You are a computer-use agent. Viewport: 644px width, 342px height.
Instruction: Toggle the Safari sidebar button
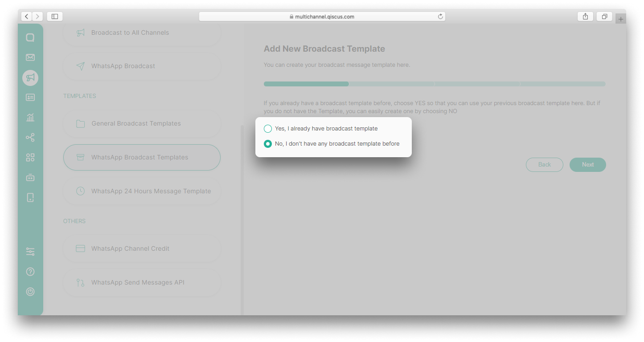(55, 16)
